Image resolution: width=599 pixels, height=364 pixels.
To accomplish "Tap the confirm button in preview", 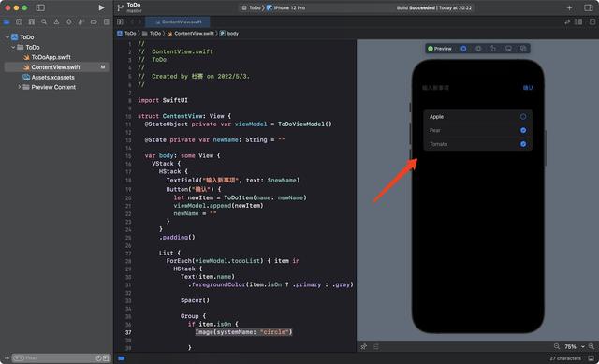I will point(528,88).
